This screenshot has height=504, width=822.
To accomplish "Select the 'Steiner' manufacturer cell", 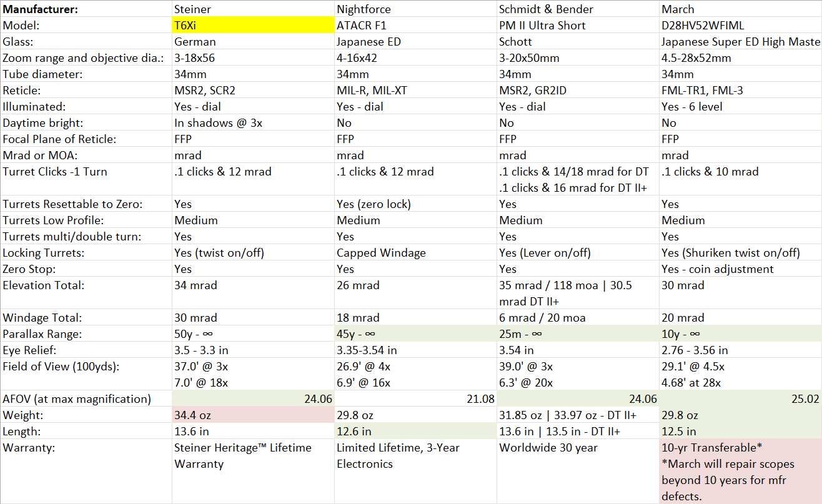I will (254, 9).
